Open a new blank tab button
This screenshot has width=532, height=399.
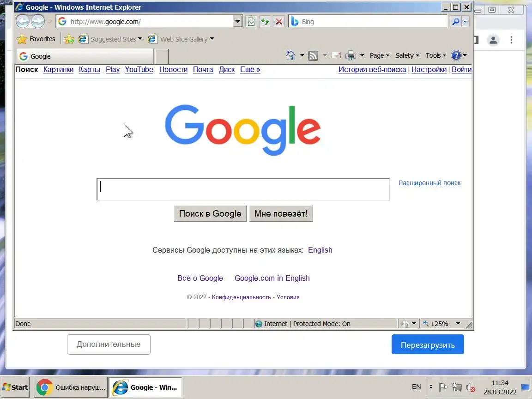[x=162, y=56]
